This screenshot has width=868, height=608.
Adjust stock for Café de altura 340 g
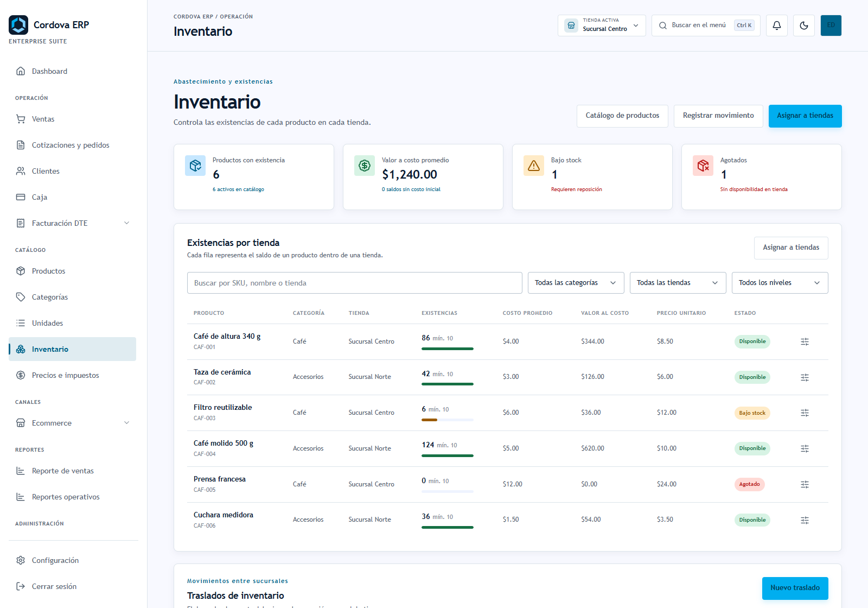pos(805,341)
